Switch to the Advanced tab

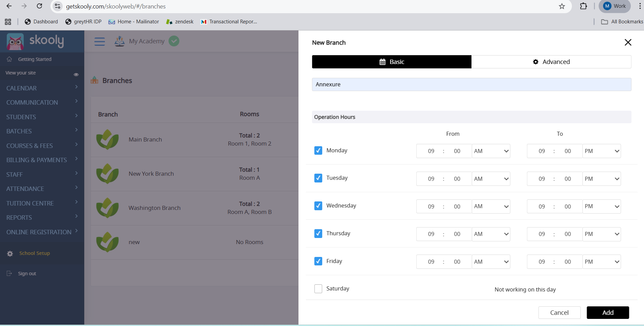pos(551,62)
